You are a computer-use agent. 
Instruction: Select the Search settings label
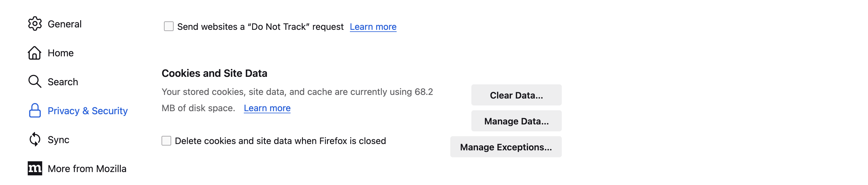[x=63, y=82]
